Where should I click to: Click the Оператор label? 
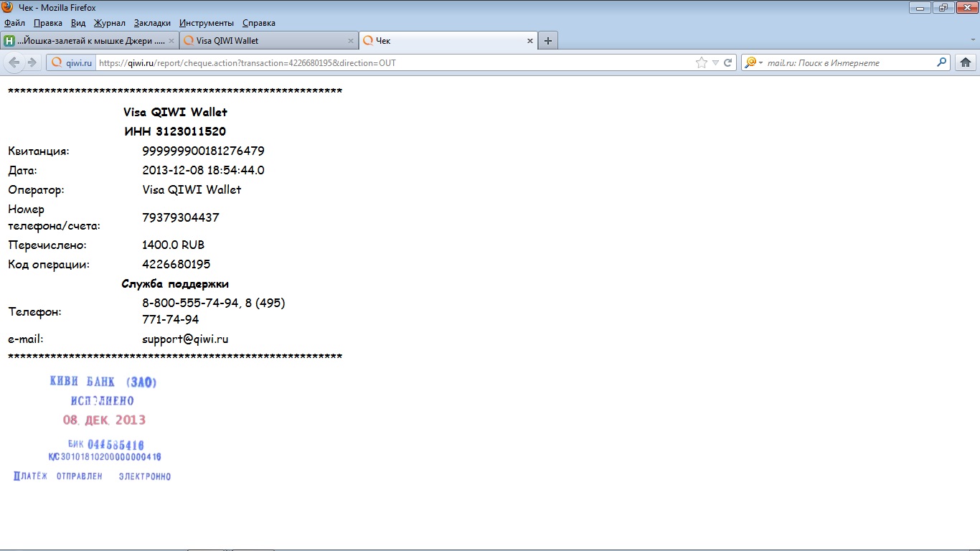36,189
